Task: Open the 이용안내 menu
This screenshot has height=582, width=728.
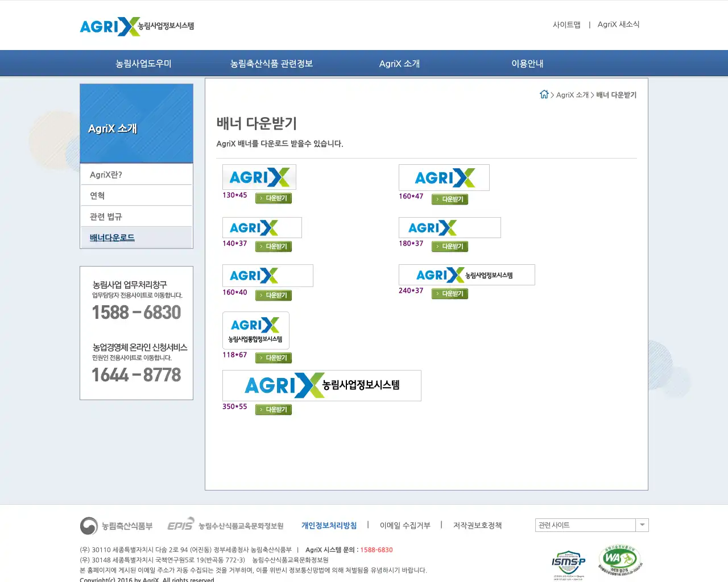Action: [527, 63]
